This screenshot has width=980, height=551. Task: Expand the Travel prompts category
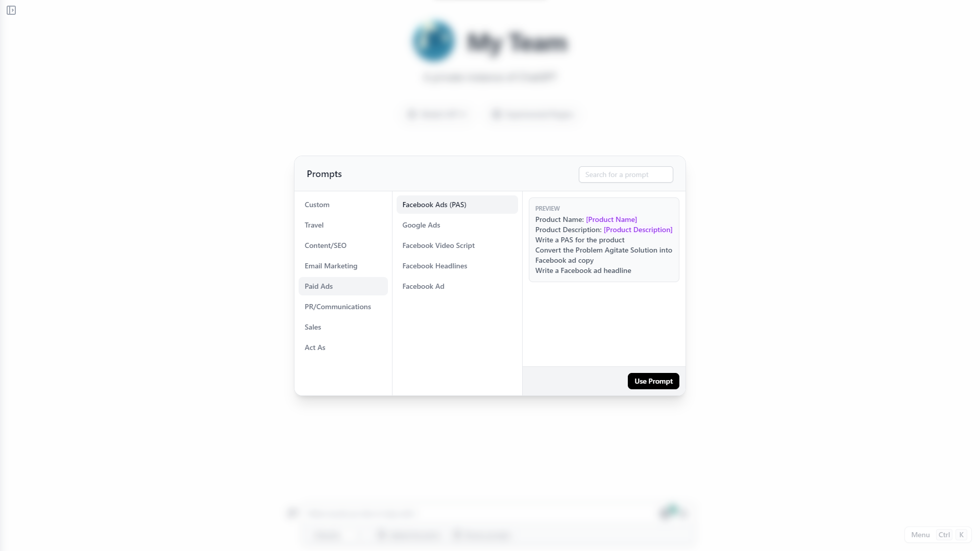[314, 224]
